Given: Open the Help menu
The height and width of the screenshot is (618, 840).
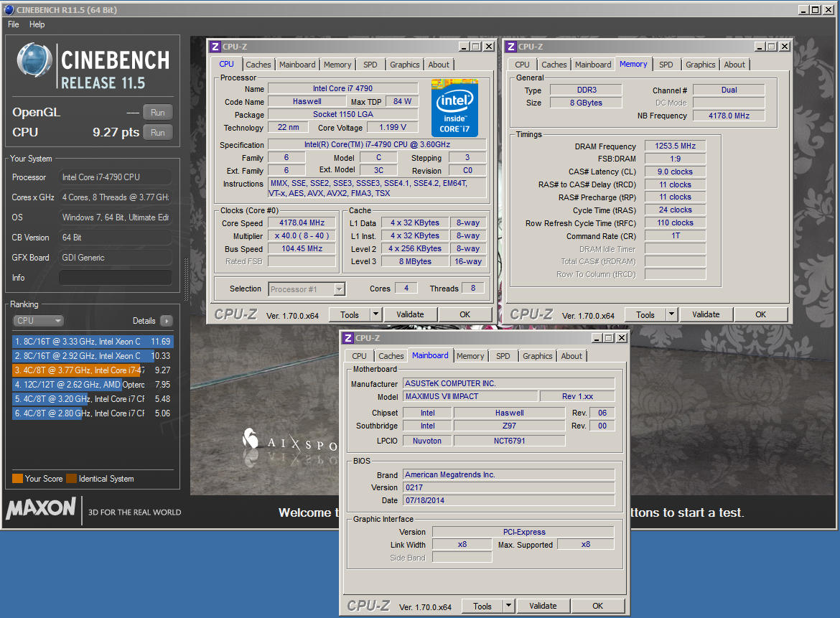Looking at the screenshot, I should [37, 24].
